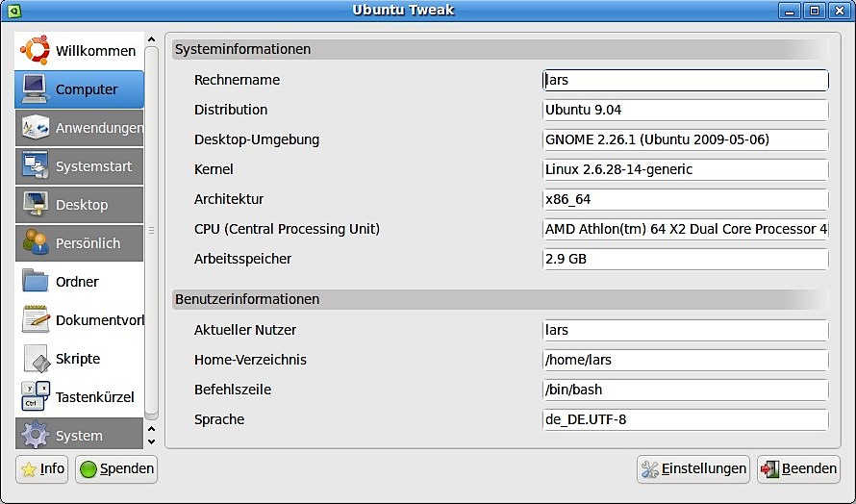
Task: Click the Spenden donate button
Action: pyautogui.click(x=116, y=469)
